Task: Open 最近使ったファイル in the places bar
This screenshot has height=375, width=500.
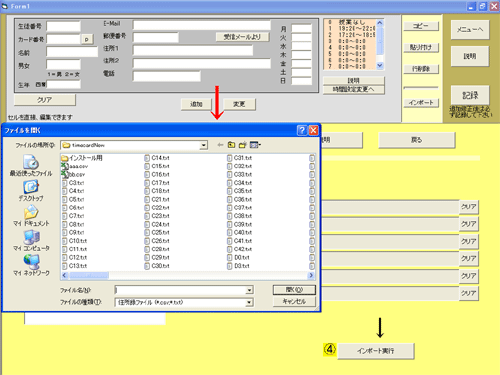Action: coord(31,166)
